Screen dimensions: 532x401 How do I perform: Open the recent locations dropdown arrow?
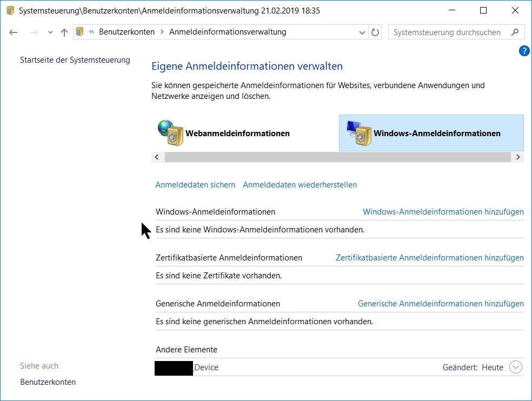pyautogui.click(x=50, y=32)
